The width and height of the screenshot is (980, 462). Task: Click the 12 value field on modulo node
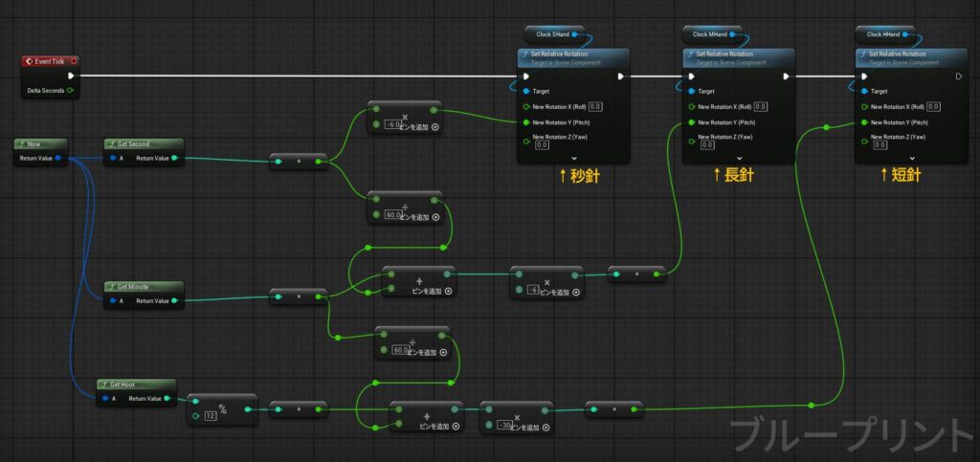point(211,416)
